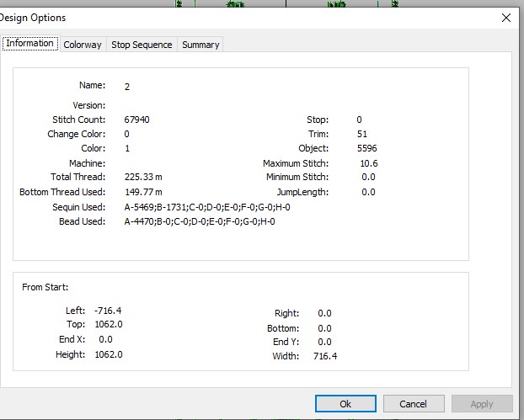Open the Stop Sequence tab
The image size is (524, 420).
click(142, 45)
